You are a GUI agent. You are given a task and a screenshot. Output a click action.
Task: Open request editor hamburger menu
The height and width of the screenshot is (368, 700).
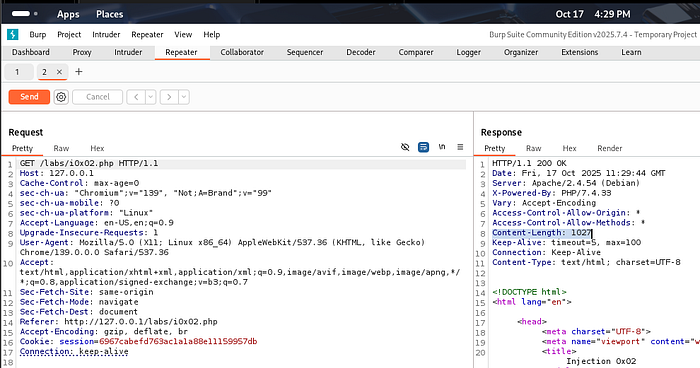(x=460, y=147)
